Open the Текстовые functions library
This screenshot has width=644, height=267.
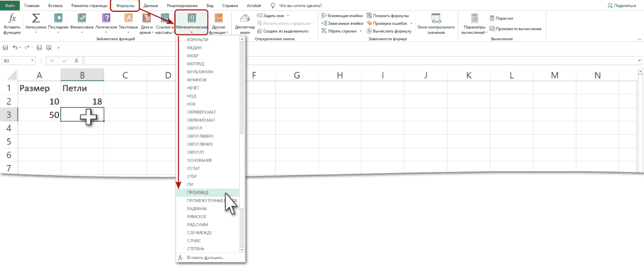tap(128, 23)
